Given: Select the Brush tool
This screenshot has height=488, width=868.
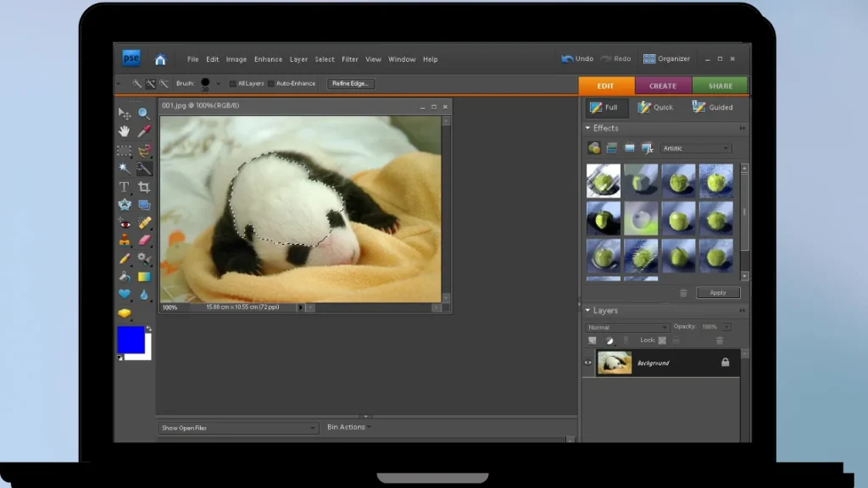Looking at the screenshot, I should click(124, 258).
